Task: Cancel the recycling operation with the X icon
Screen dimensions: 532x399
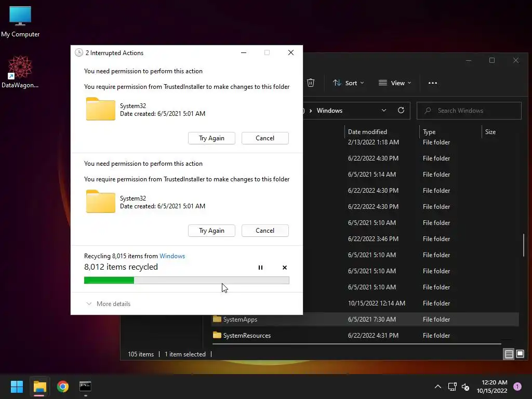Action: pos(285,268)
